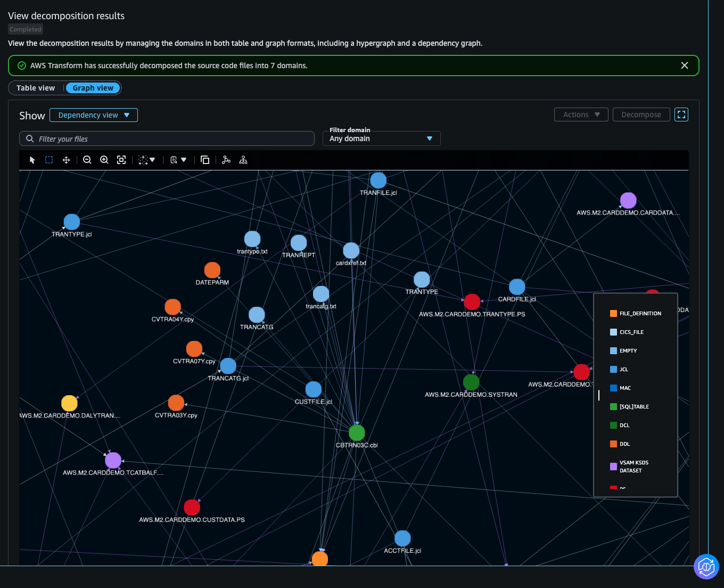Select the orange DATEPARM node
This screenshot has width=724, height=588.
point(212,270)
